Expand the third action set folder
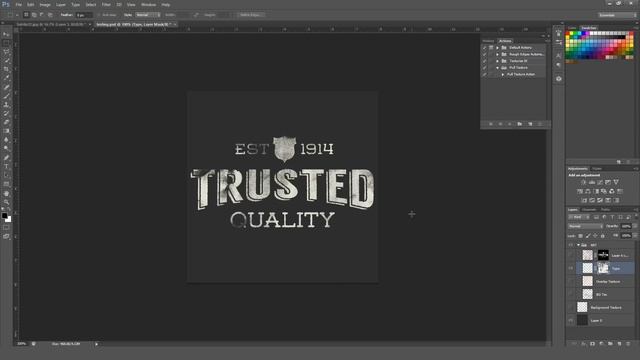This screenshot has width=640, height=360. pyautogui.click(x=498, y=61)
